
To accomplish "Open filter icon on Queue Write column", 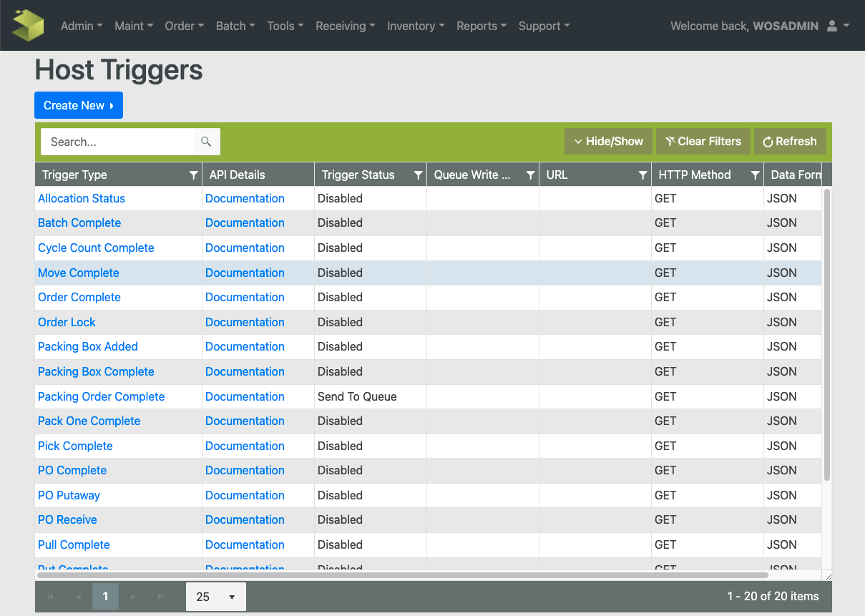I will 530,175.
